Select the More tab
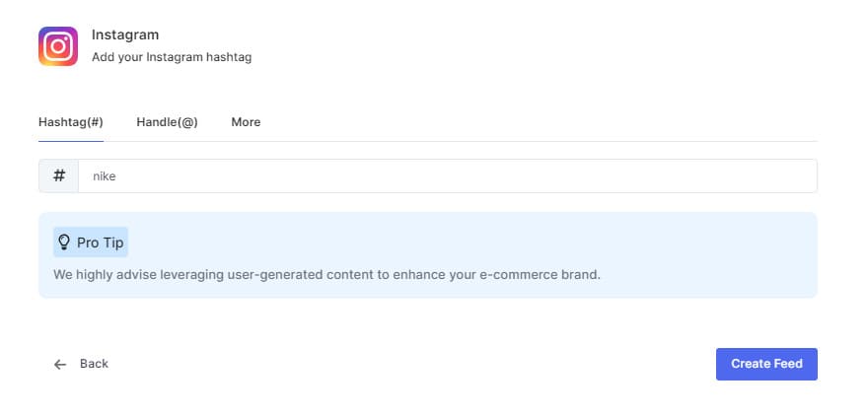The height and width of the screenshot is (416, 868). pyautogui.click(x=246, y=122)
